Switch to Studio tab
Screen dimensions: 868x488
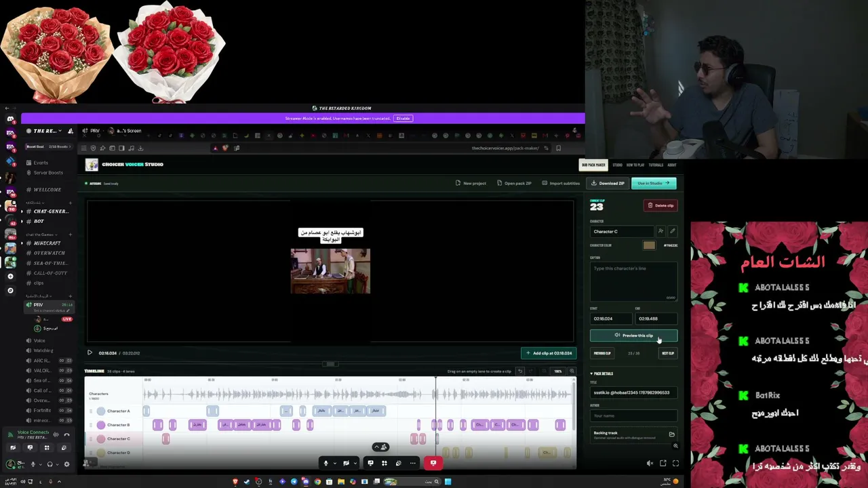pyautogui.click(x=618, y=165)
